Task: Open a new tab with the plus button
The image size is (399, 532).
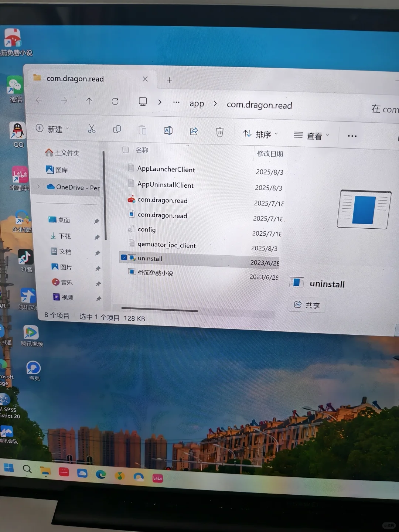Action: [x=169, y=80]
